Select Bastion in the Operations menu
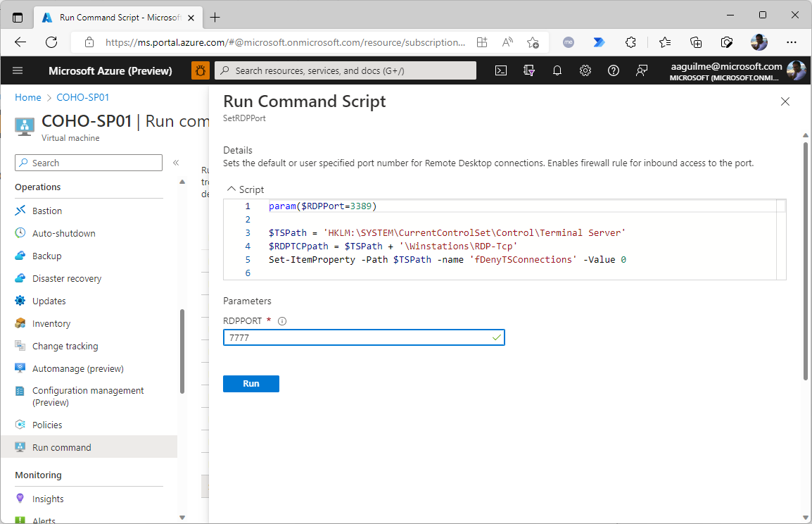Screen dimensions: 812x524 (47, 211)
